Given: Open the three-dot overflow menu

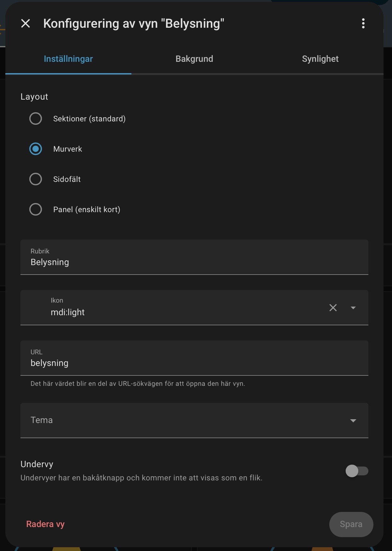Looking at the screenshot, I should click(x=363, y=23).
